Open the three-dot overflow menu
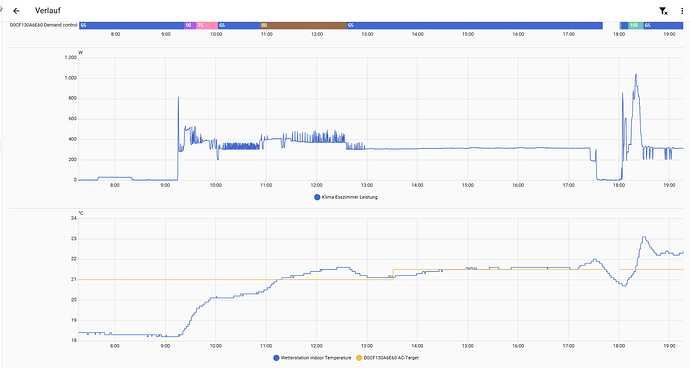The height and width of the screenshot is (368, 690). (682, 11)
